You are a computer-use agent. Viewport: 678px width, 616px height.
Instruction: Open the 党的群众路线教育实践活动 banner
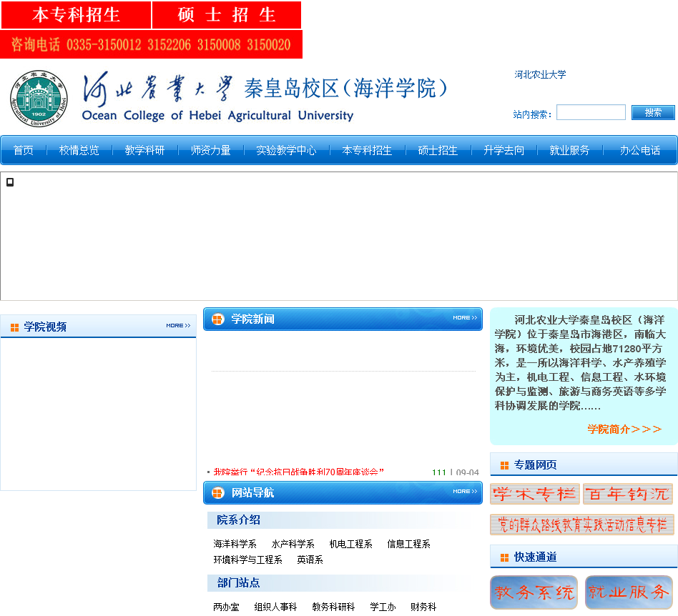pyautogui.click(x=582, y=525)
